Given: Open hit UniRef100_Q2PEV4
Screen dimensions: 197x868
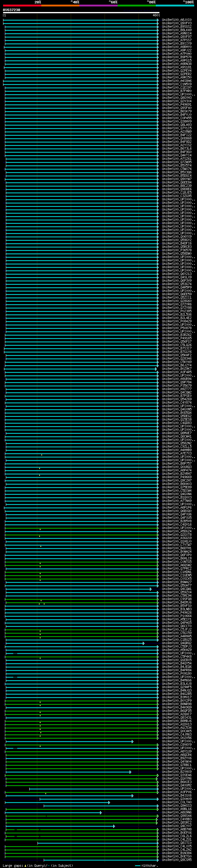Looking at the screenshot, I should coord(177,71).
